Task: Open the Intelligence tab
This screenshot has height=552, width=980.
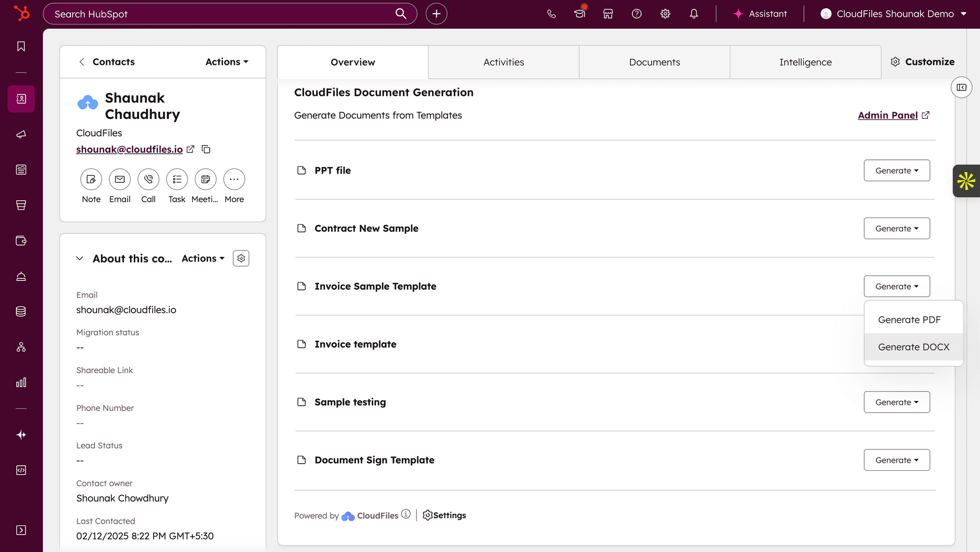Action: (805, 62)
